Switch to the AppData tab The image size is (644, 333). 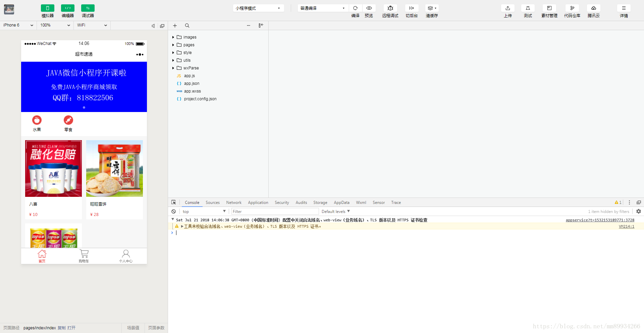[341, 203]
